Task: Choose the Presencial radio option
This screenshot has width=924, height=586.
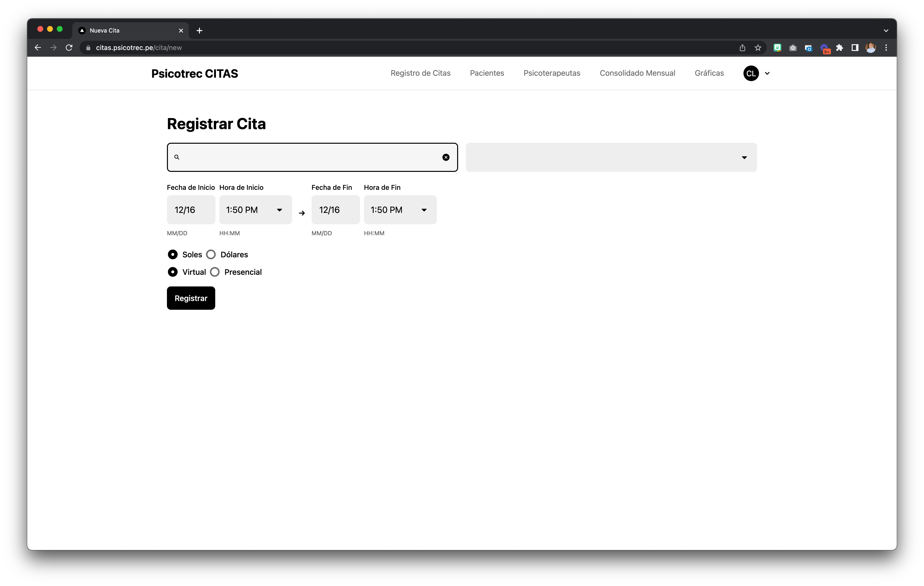Action: click(x=215, y=272)
